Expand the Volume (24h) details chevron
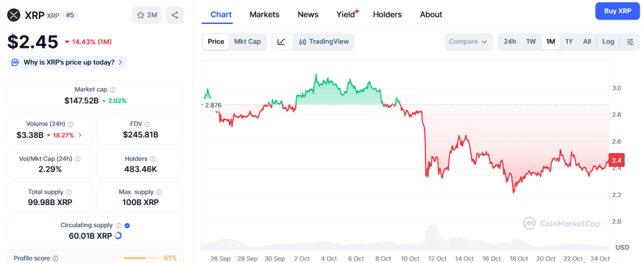The image size is (644, 263). point(80,135)
